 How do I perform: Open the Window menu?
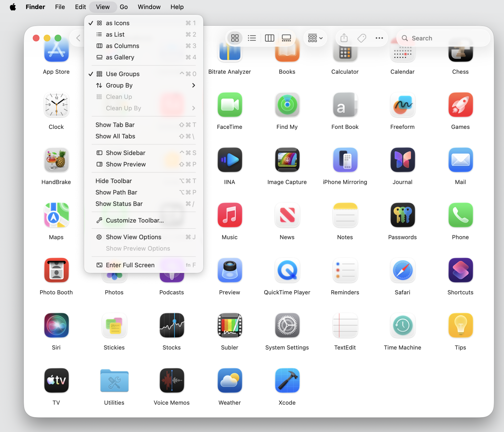pyautogui.click(x=149, y=7)
